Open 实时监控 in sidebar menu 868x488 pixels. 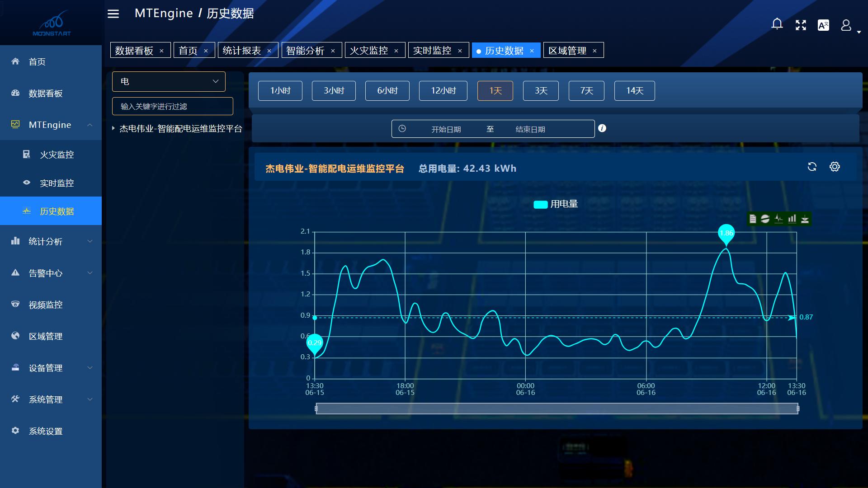[x=57, y=183]
